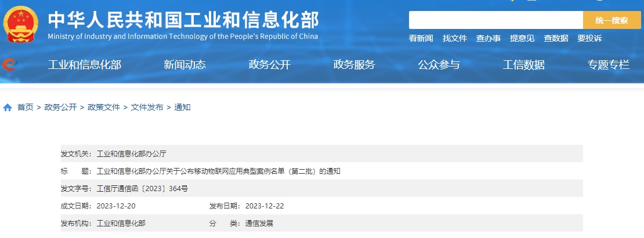
Task: Click the 发布日期 value 2023-12-22
Action: 265,206
